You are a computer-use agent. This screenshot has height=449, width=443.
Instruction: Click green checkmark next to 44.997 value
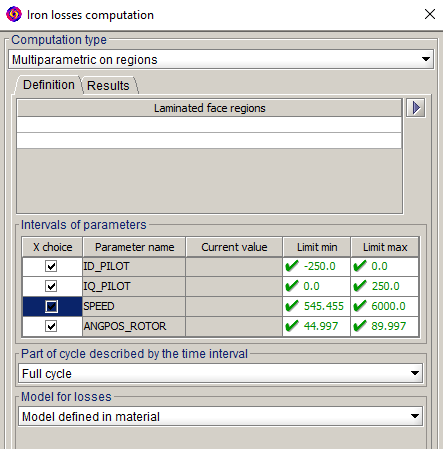coord(292,326)
